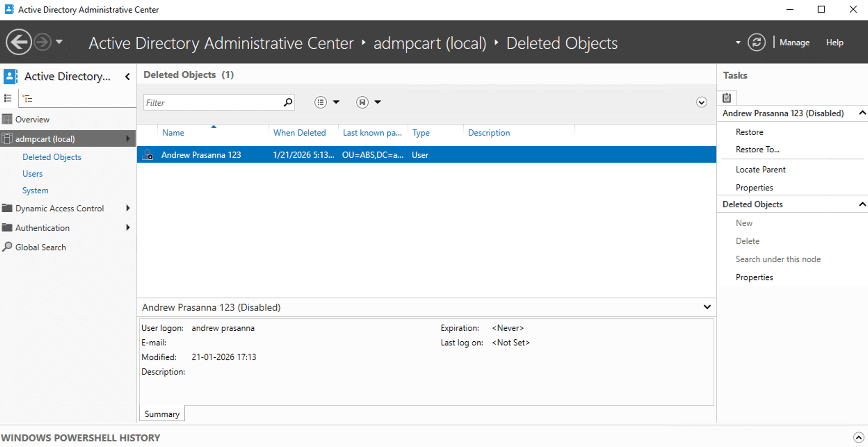Image resolution: width=868 pixels, height=447 pixels.
Task: Click the search magnifier in the Filter box
Action: [288, 102]
